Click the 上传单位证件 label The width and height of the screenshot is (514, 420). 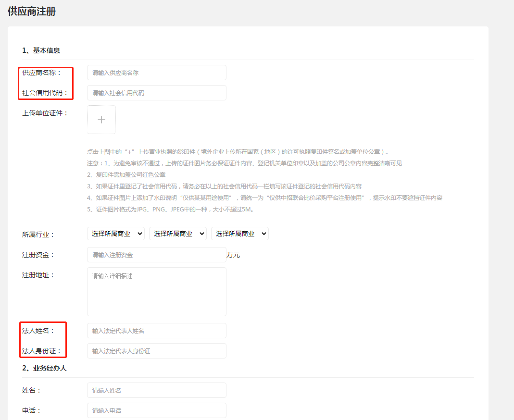pyautogui.click(x=45, y=113)
